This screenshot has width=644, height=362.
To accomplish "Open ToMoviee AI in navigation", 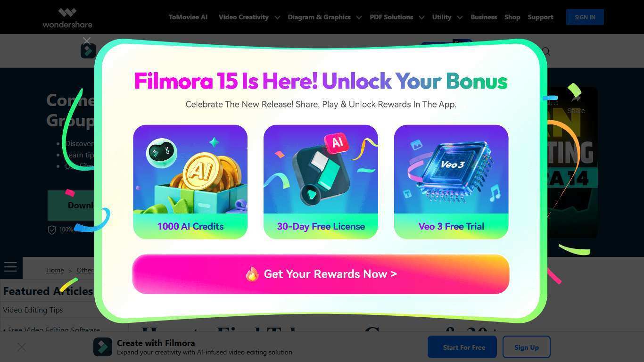I will click(188, 17).
